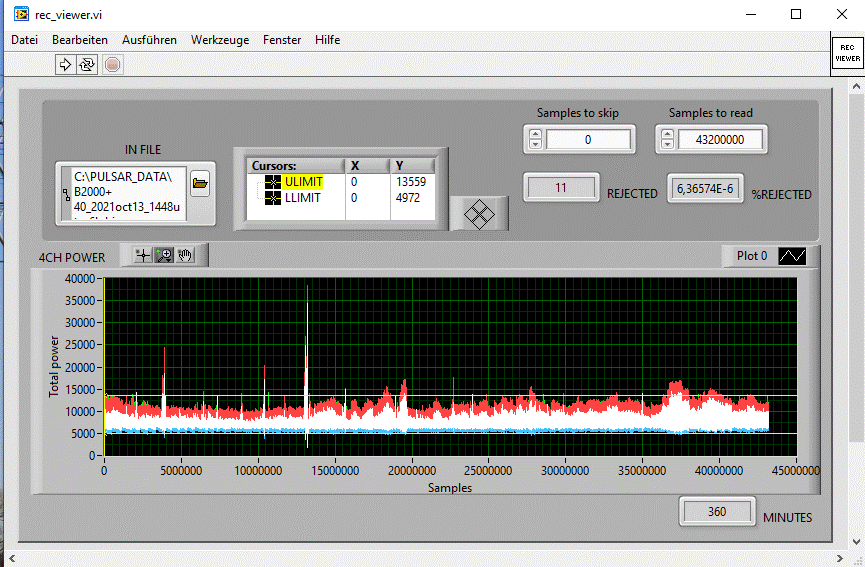Open the REC VIEWER VI icon pane

click(847, 53)
